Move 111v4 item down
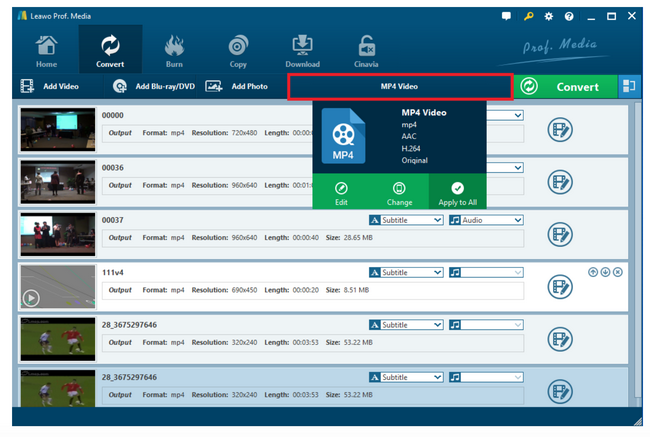 click(605, 272)
